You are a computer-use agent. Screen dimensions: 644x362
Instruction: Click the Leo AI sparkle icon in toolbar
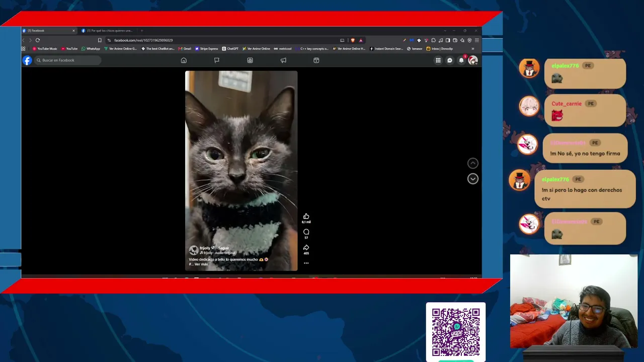[x=462, y=40]
